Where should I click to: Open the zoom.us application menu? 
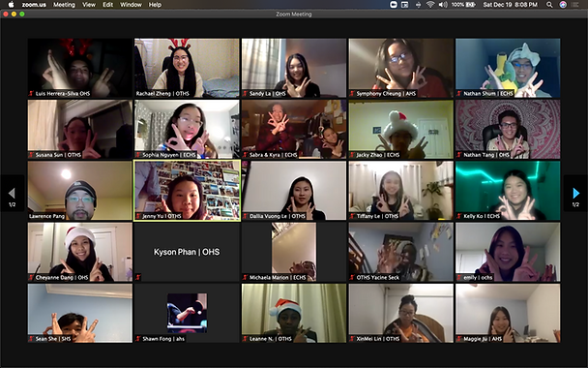[x=34, y=5]
